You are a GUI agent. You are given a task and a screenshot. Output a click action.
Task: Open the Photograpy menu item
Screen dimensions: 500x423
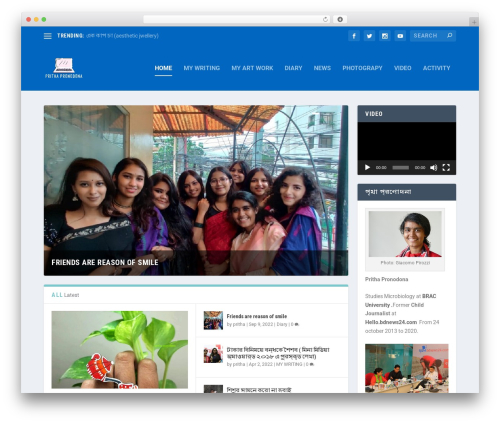click(x=362, y=68)
